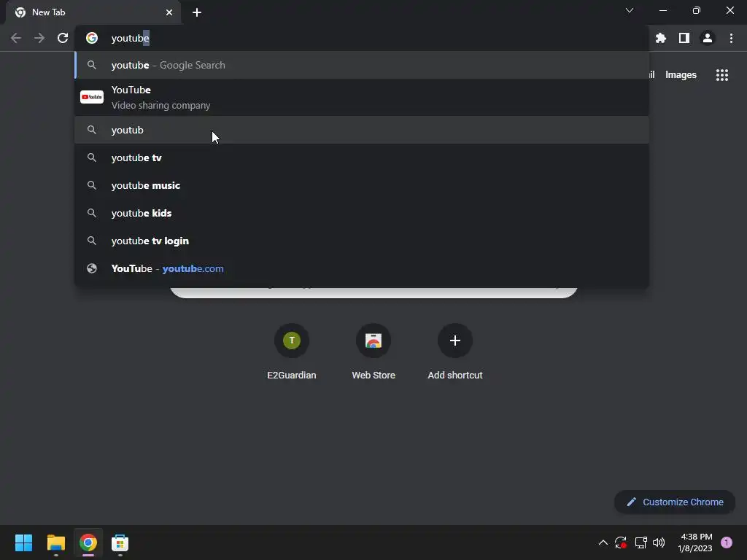Select the 'youtube music' suggestion

(362, 185)
